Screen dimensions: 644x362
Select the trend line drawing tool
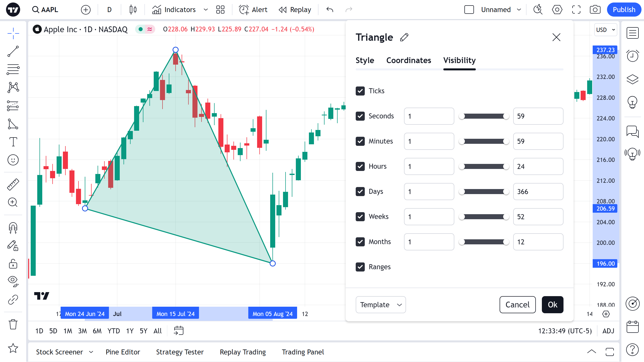(x=13, y=52)
